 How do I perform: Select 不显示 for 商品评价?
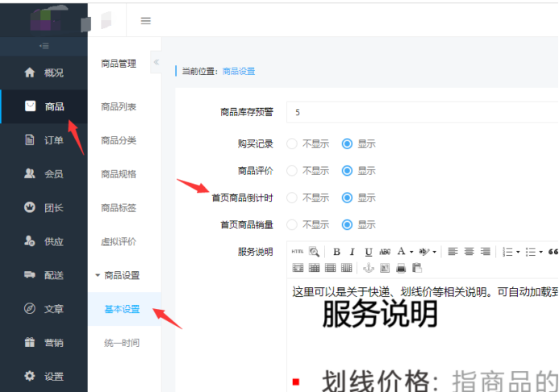(x=292, y=171)
